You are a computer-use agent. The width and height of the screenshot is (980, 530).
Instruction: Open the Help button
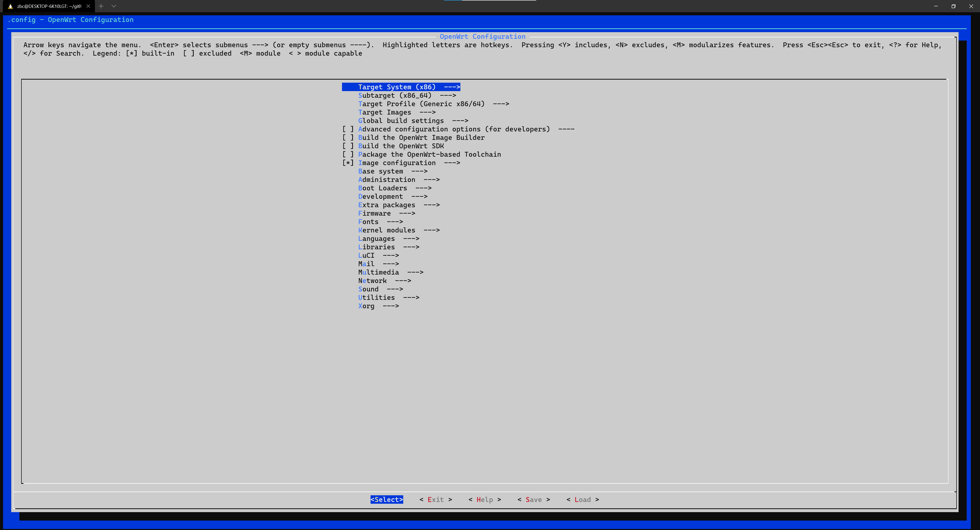(484, 500)
